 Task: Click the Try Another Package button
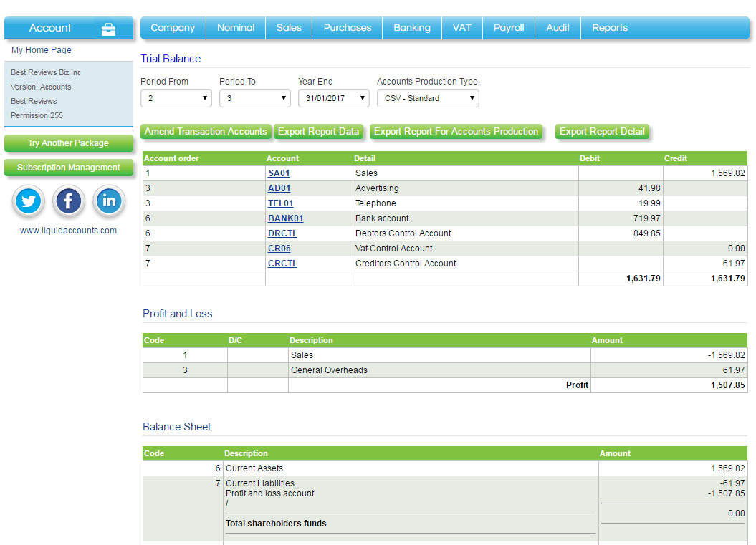(x=68, y=143)
